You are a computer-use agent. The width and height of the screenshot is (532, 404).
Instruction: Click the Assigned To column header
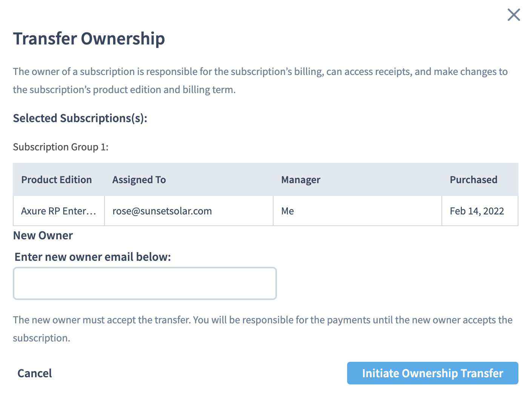click(x=139, y=180)
